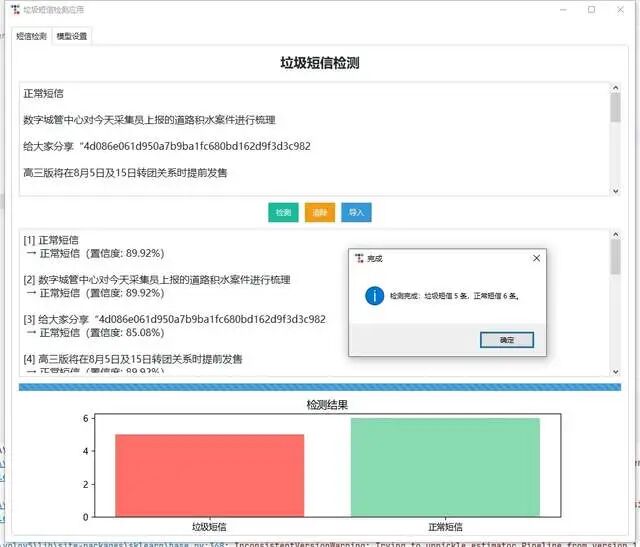Click the blue info icon in dialog

click(x=374, y=296)
